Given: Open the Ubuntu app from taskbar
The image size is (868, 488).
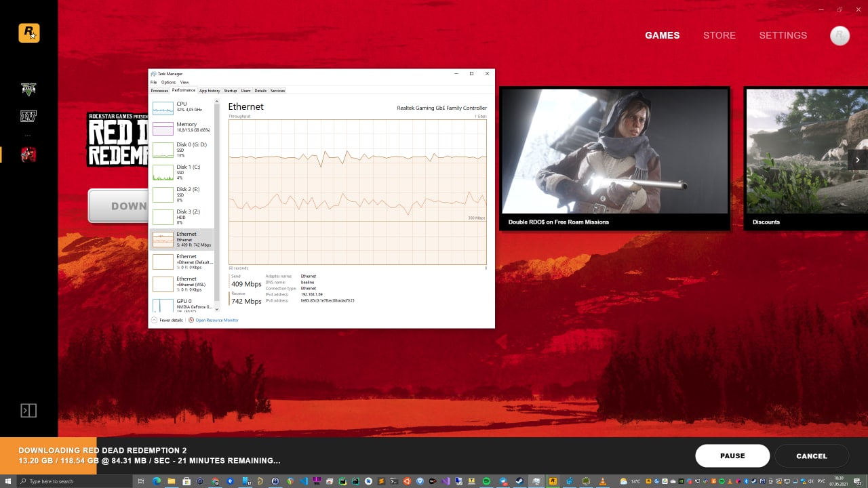Looking at the screenshot, I should pos(407,481).
